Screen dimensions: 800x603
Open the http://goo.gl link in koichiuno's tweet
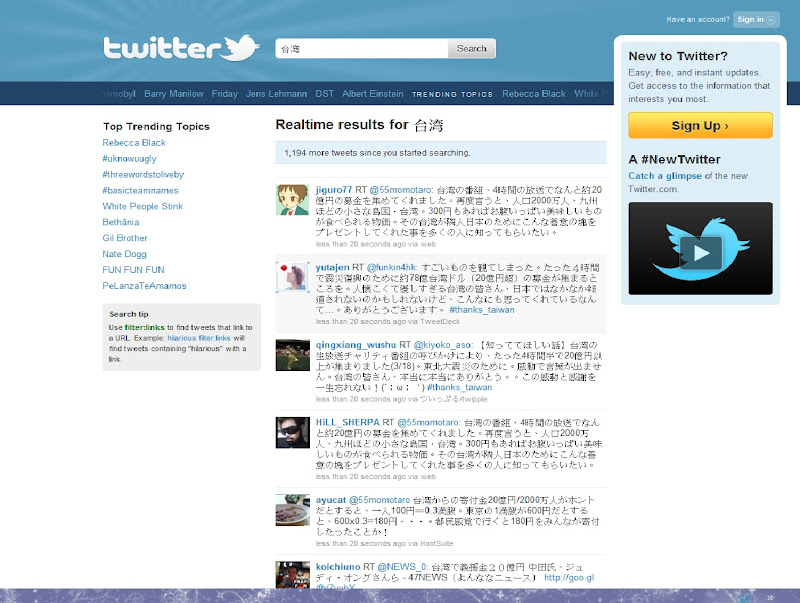click(x=569, y=577)
